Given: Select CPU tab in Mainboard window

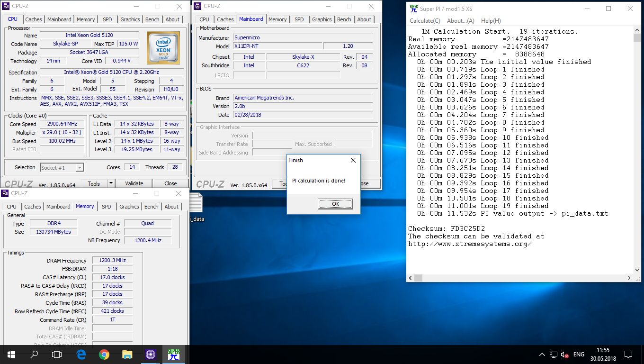Looking at the screenshot, I should coord(204,19).
